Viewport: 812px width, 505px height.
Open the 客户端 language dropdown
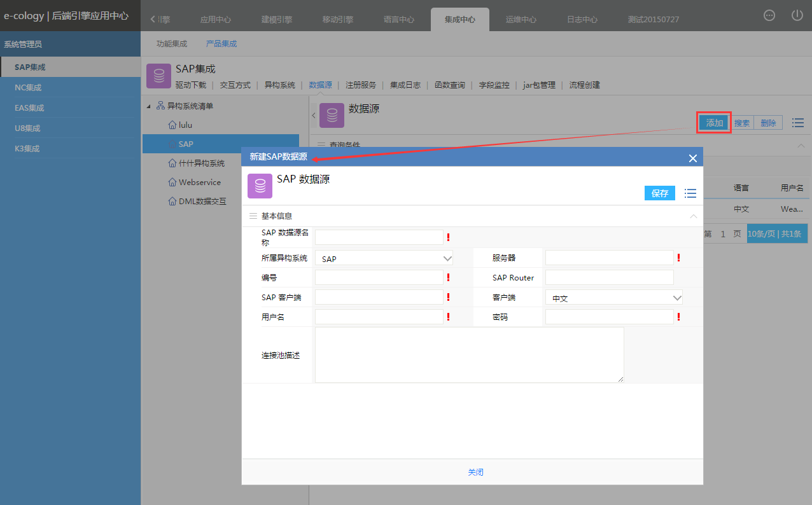(x=614, y=298)
